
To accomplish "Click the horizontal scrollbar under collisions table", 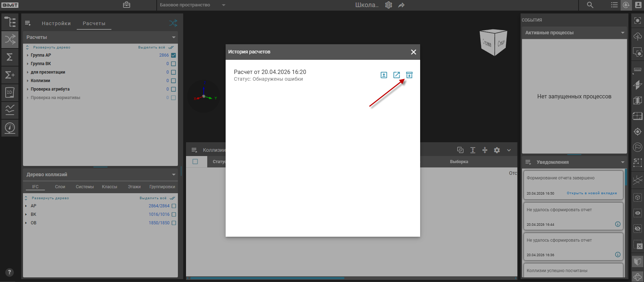I will (x=267, y=278).
